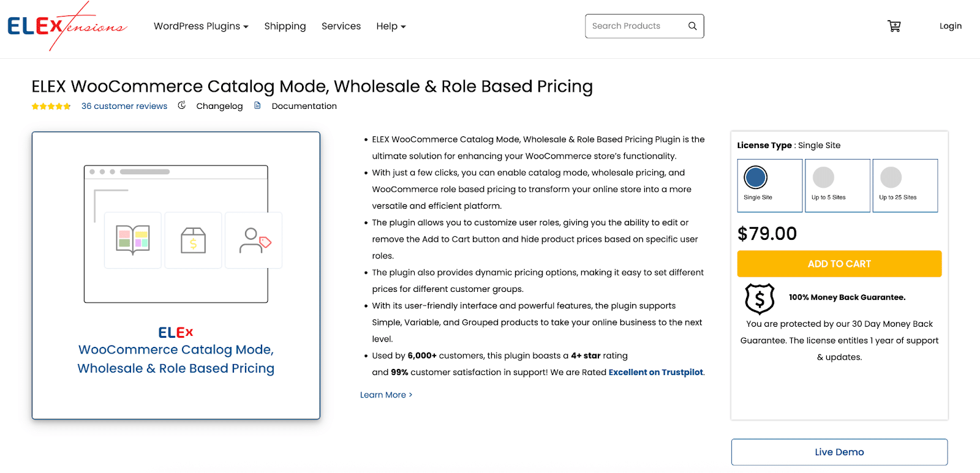The height and width of the screenshot is (473, 980).
Task: Open the Changelog link
Action: coord(219,106)
